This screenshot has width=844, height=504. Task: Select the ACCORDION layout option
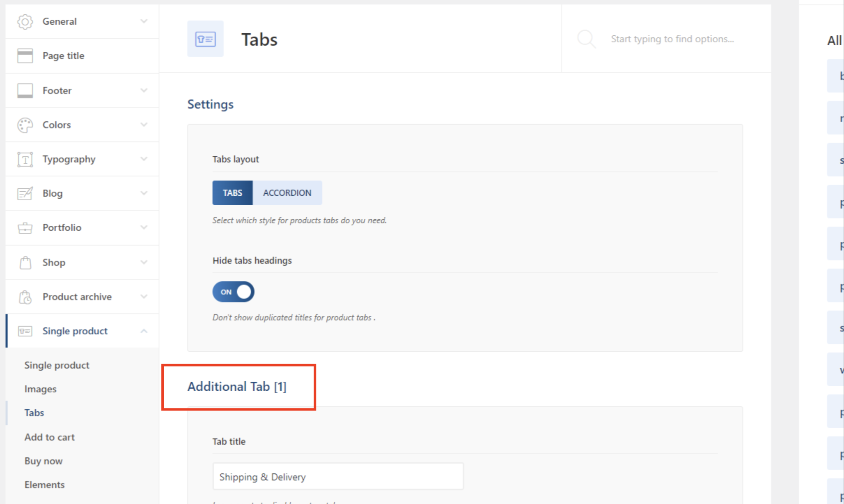click(287, 192)
